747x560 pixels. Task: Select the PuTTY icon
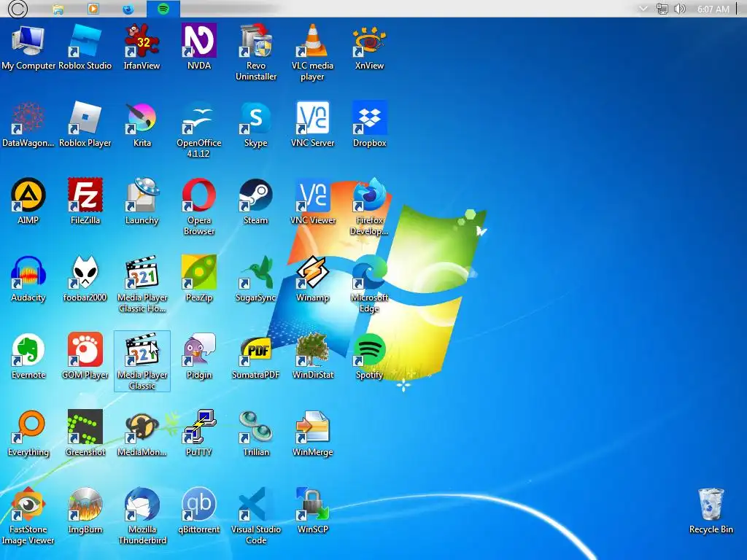click(x=199, y=433)
